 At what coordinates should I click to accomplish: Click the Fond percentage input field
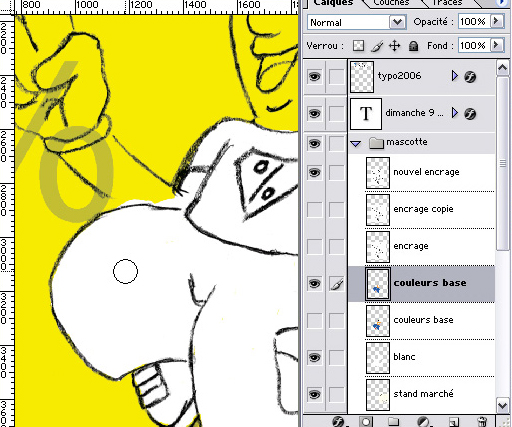[473, 46]
